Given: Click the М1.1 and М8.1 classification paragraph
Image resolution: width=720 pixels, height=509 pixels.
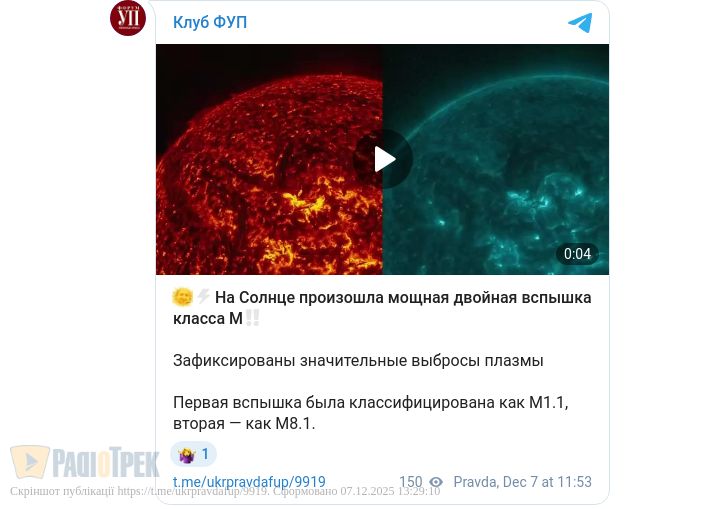Looking at the screenshot, I should tap(371, 413).
